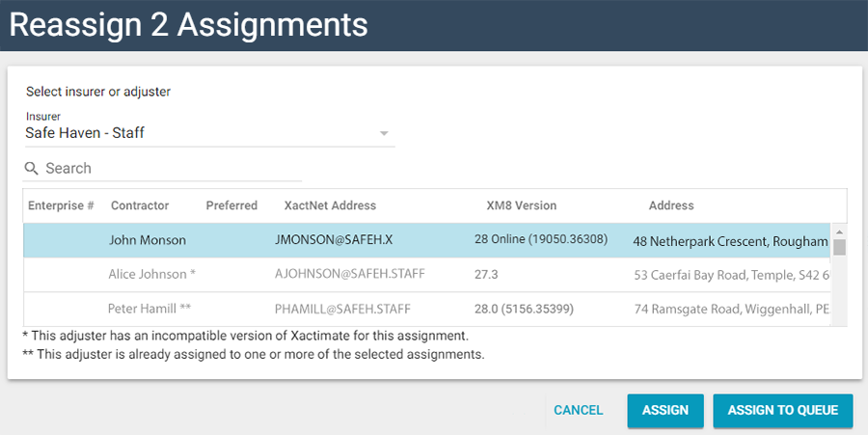Select the John Monson row
Screen dimensions: 868x435
tap(148, 240)
